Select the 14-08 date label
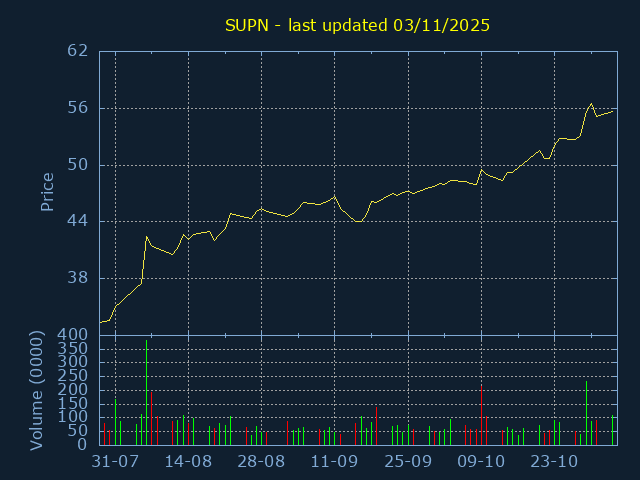This screenshot has height=480, width=640. pos(188,462)
